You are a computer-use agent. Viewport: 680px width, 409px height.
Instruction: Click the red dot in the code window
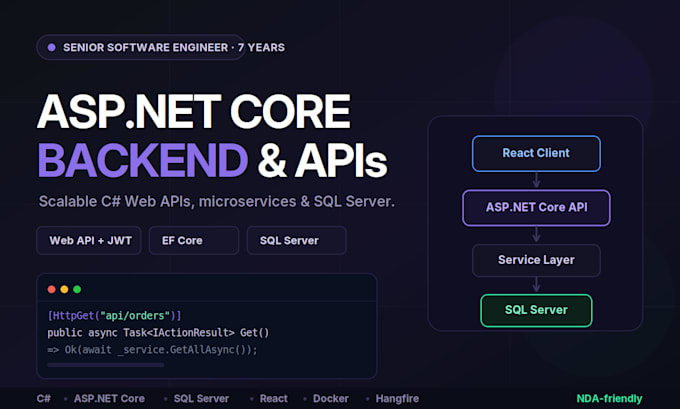pos(52,289)
